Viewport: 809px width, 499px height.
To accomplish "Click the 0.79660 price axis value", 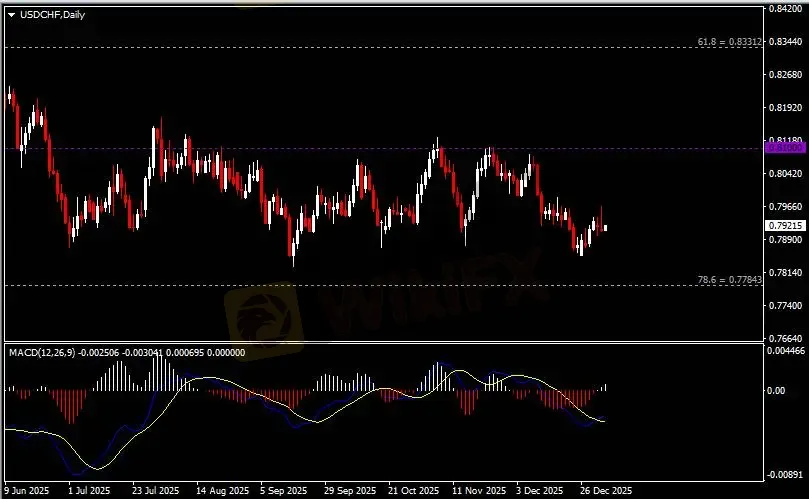I will click(x=785, y=207).
